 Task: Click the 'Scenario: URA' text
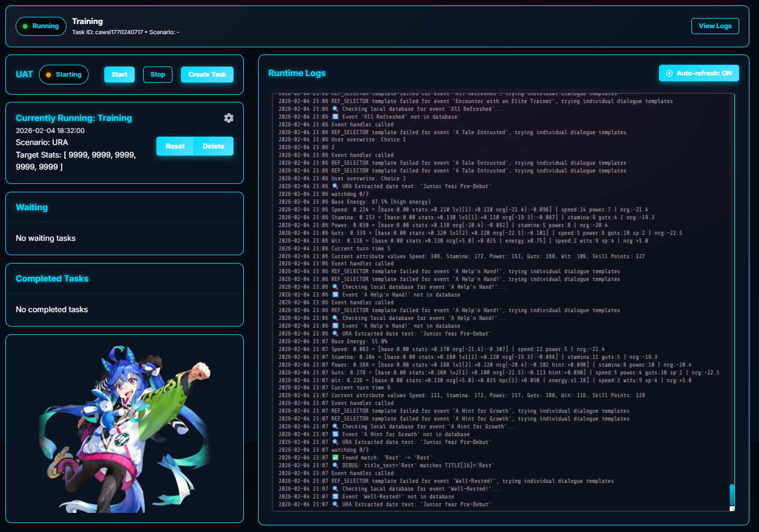(41, 143)
